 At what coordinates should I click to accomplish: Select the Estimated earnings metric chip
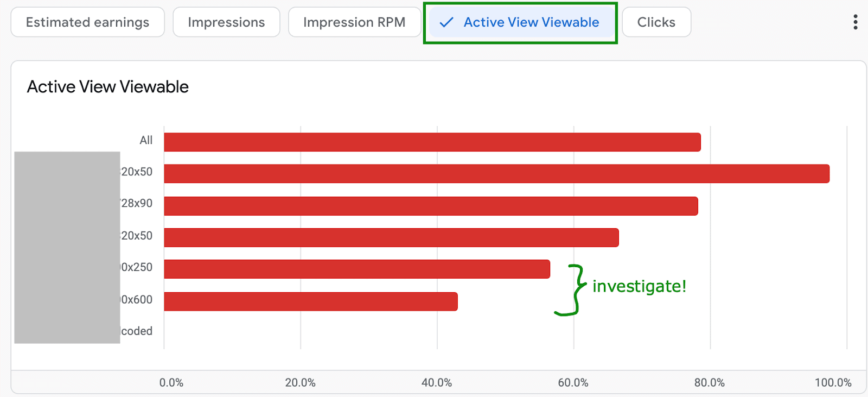coord(87,22)
